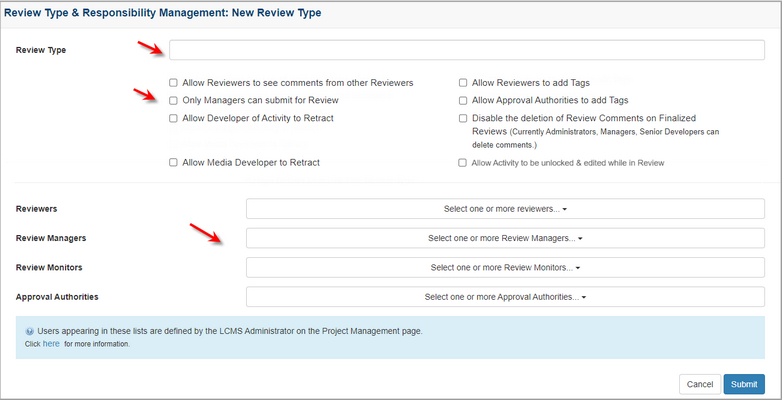Image resolution: width=782 pixels, height=400 pixels.
Task: Enable Allow Media Developer to Retract
Action: point(174,162)
